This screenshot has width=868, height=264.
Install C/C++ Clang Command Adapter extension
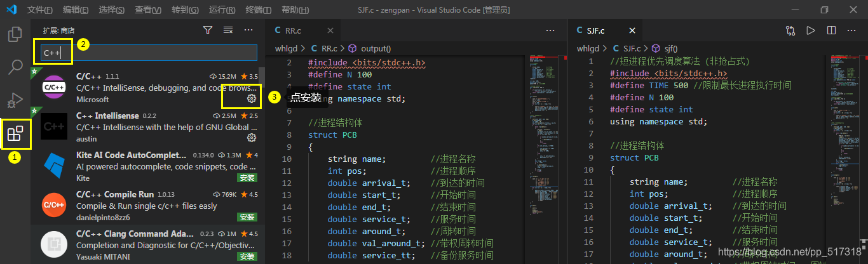[247, 256]
